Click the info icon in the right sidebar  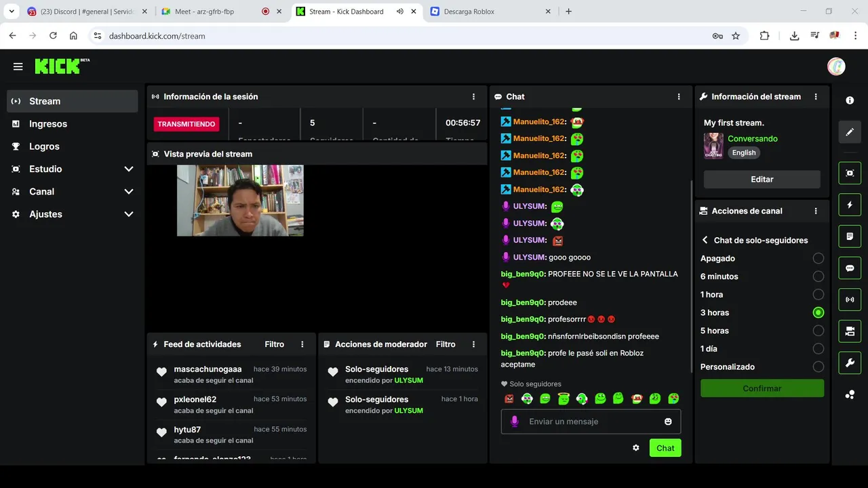(850, 100)
